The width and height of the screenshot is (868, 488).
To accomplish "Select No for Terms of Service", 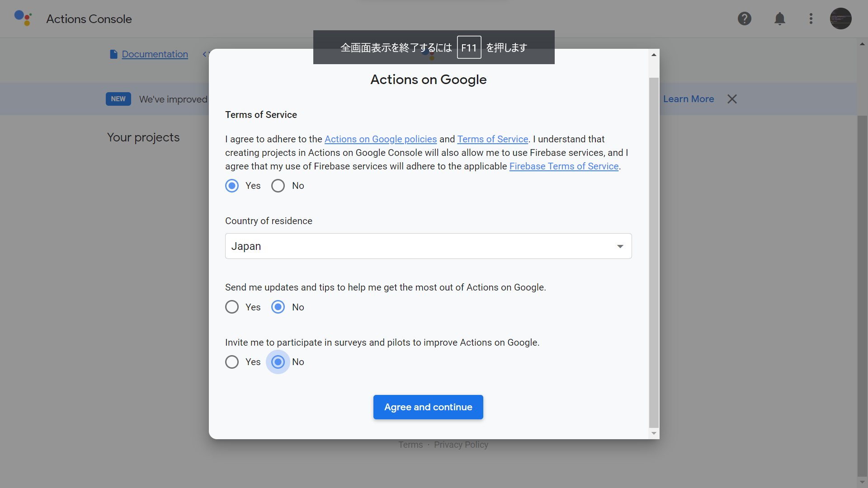I will [278, 186].
